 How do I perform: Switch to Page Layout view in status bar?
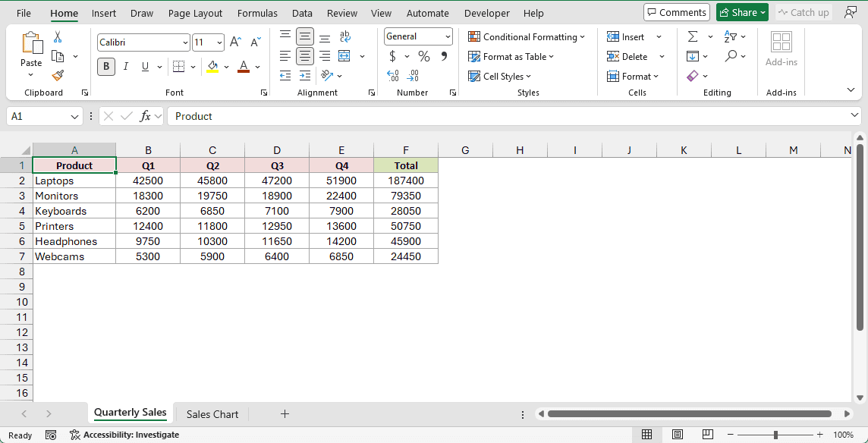[677, 434]
